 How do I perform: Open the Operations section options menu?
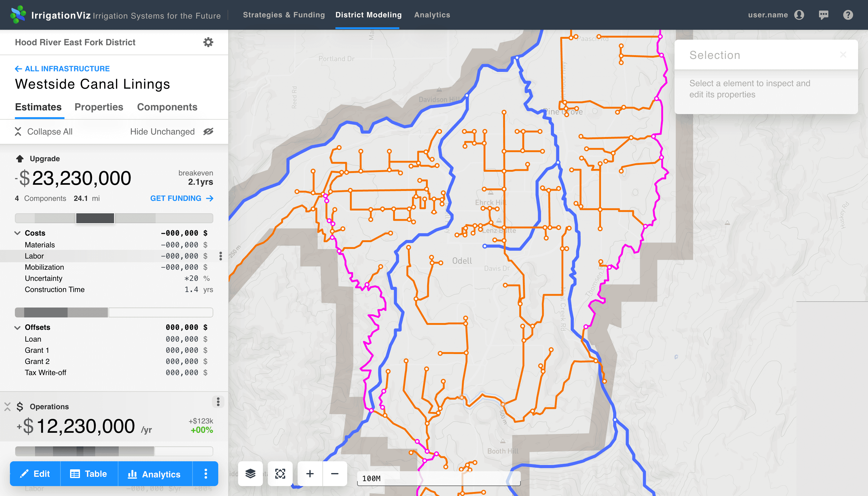218,402
